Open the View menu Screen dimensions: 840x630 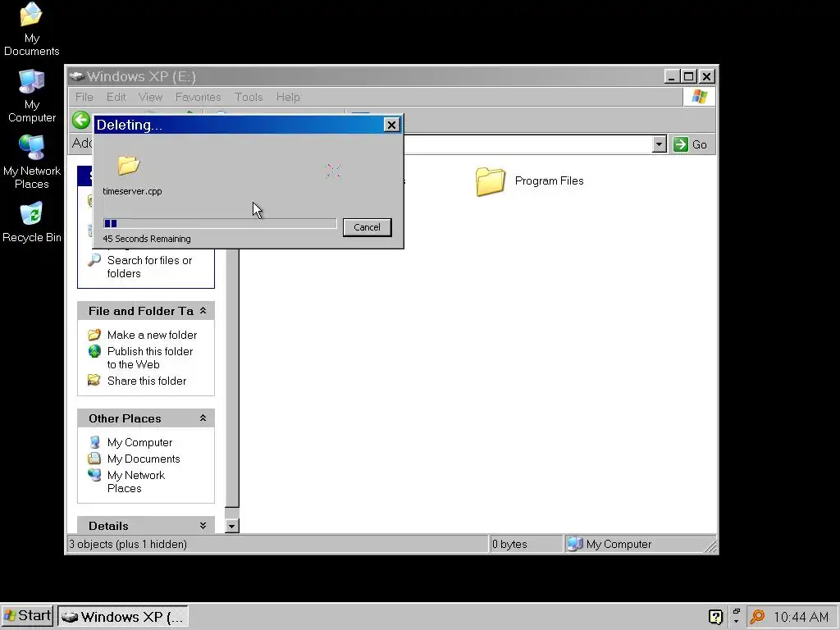pos(150,97)
